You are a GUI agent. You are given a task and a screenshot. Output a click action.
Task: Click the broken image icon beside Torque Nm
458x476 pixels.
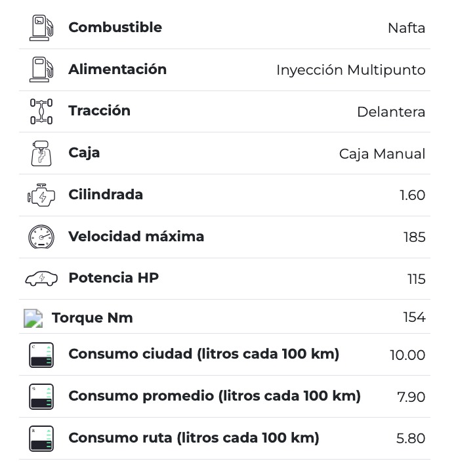(x=33, y=319)
